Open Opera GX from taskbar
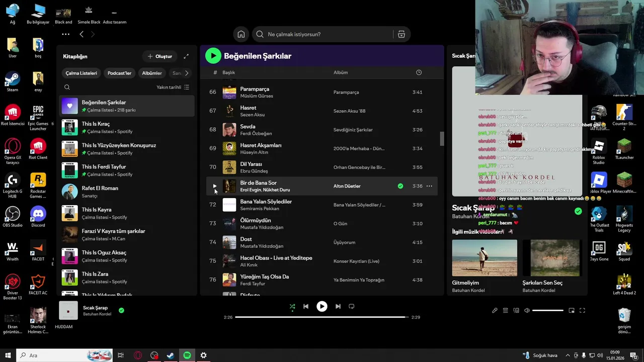 click(x=138, y=355)
